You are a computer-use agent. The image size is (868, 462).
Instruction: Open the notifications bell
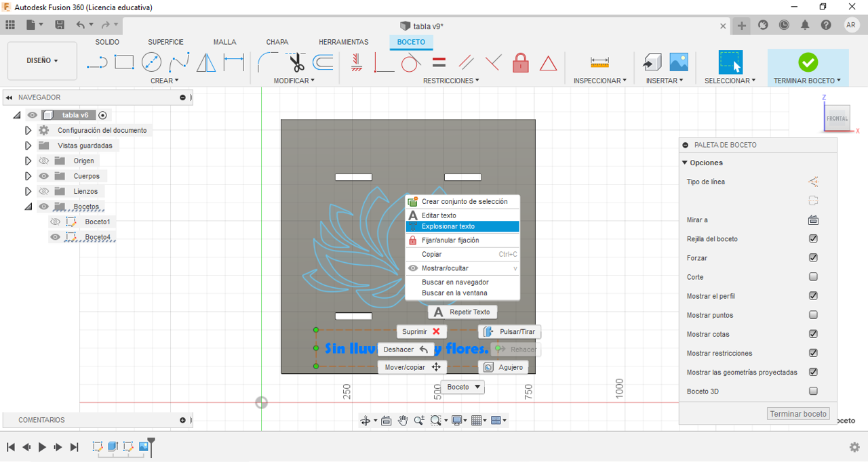[x=805, y=25]
